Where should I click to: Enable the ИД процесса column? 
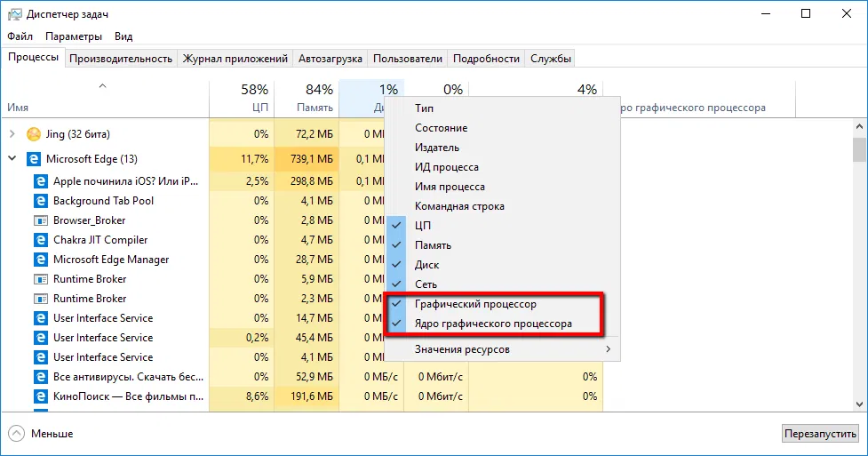502,167
